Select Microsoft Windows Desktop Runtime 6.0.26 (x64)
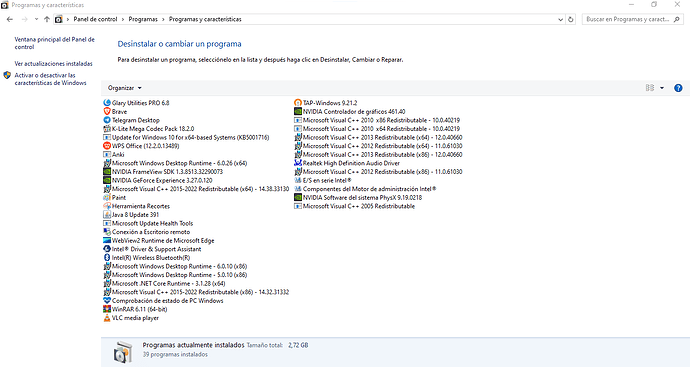 tap(175, 163)
